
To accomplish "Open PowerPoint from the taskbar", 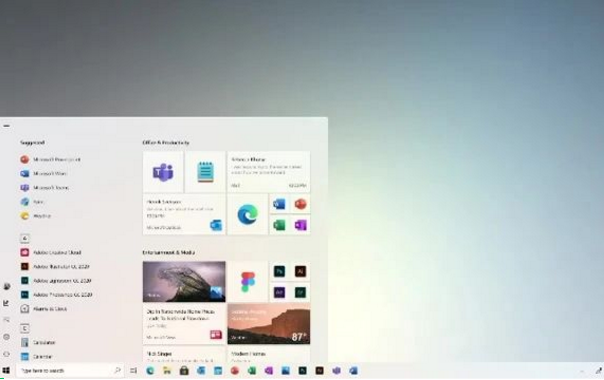I will coord(235,370).
